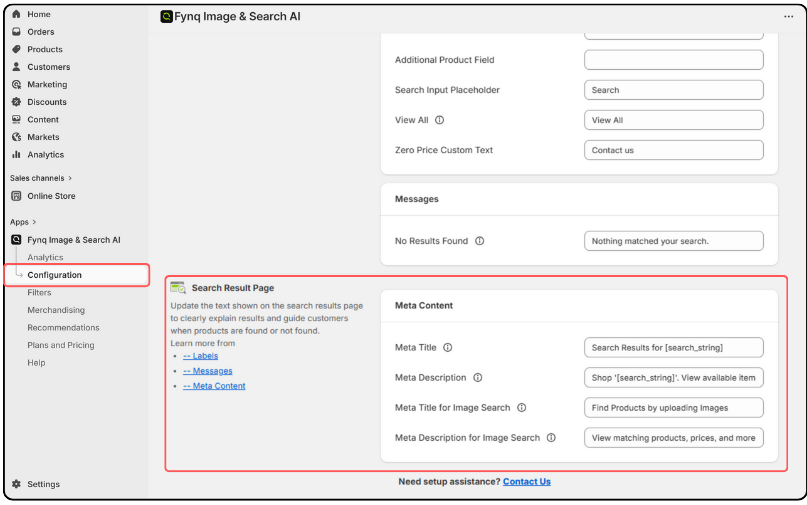The image size is (807, 505).
Task: Click the Fynq app icon in the sidebar
Action: pos(16,239)
